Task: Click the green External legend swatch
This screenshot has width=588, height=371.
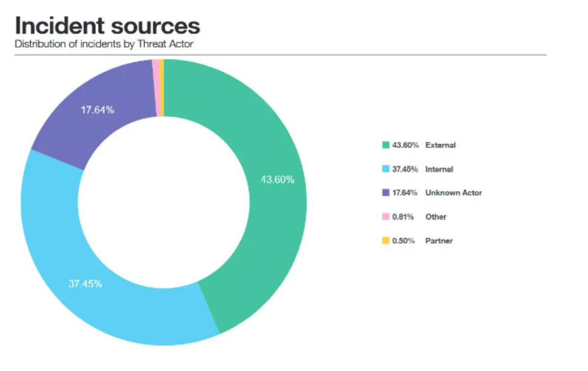Action: [386, 145]
